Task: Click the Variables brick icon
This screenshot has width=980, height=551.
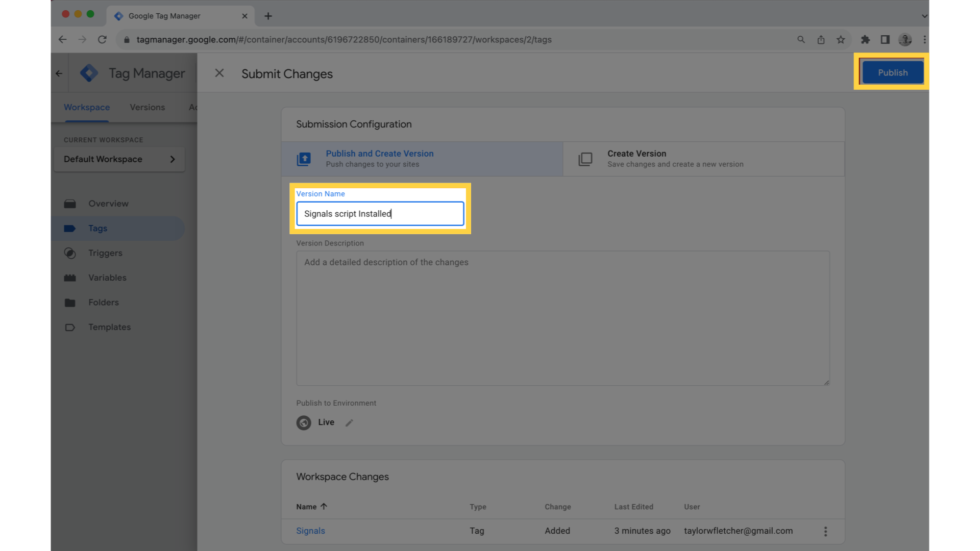Action: pyautogui.click(x=70, y=278)
